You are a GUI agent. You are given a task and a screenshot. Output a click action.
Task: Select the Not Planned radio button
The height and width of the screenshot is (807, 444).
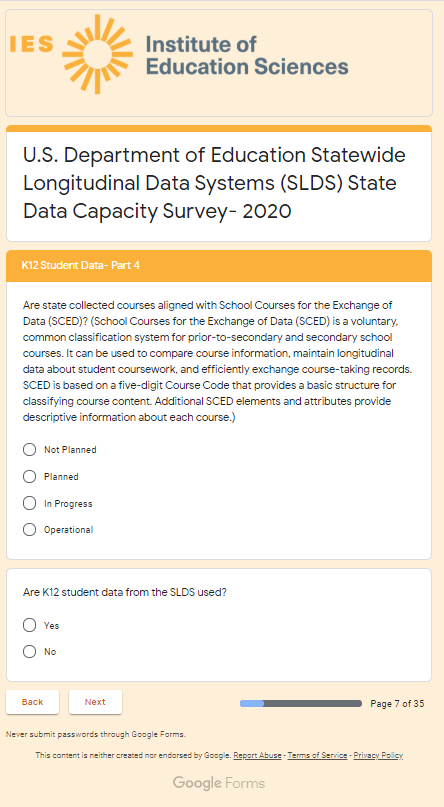click(x=30, y=450)
